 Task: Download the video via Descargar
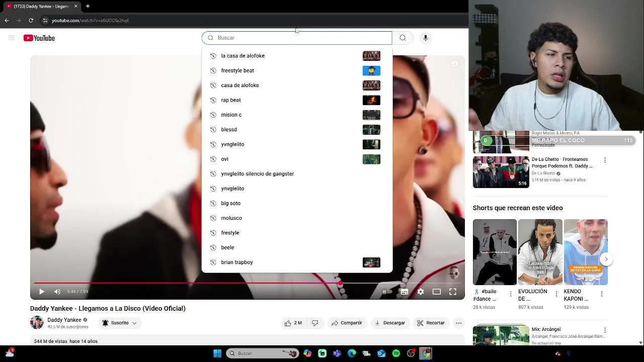tap(390, 323)
